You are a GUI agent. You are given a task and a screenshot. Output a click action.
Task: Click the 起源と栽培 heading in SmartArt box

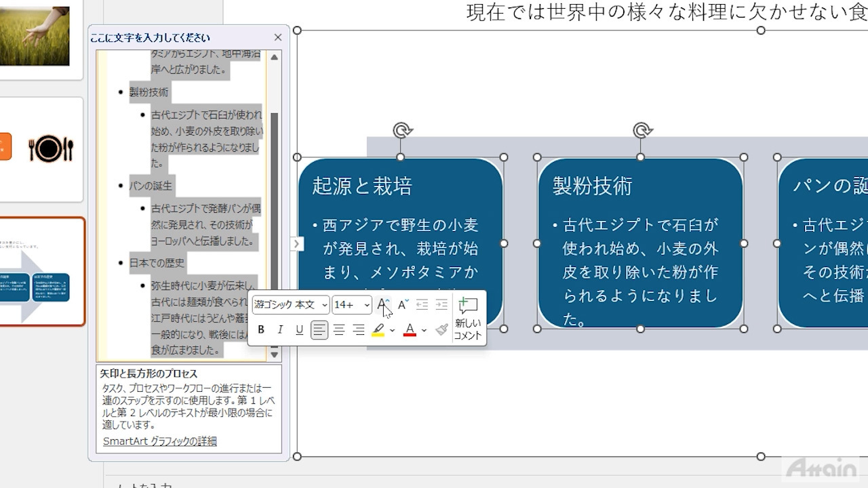pyautogui.click(x=362, y=186)
